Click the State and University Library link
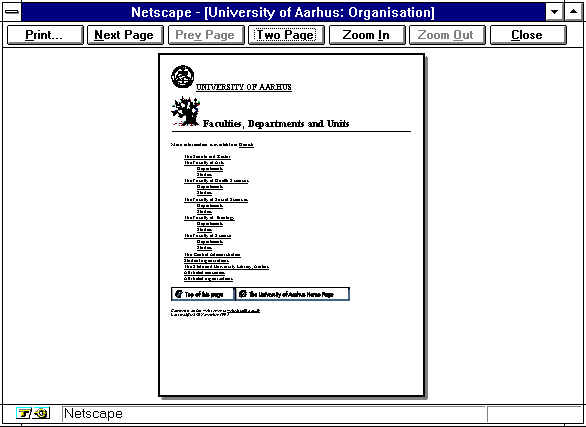Viewport: 586px width, 427px height. tap(226, 267)
